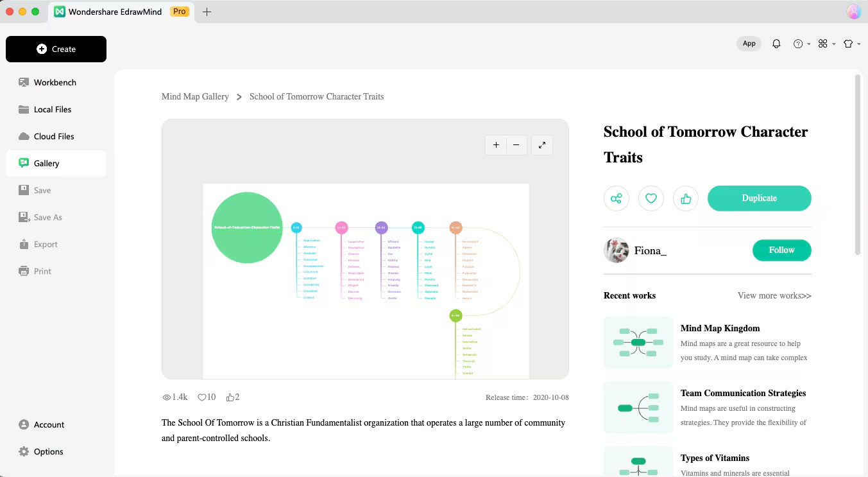
Task: Open Fiona_'s profile avatar
Action: click(616, 250)
